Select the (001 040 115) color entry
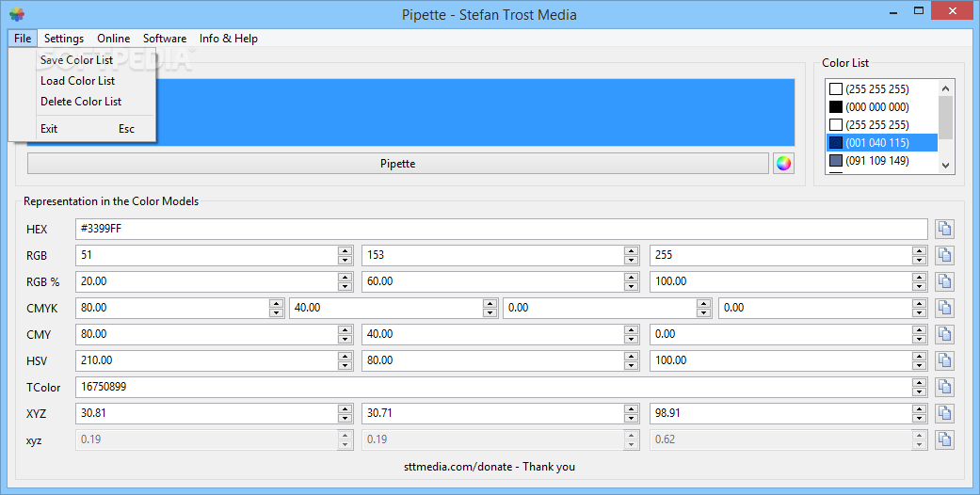Screen dimensions: 980x495 tap(882, 142)
